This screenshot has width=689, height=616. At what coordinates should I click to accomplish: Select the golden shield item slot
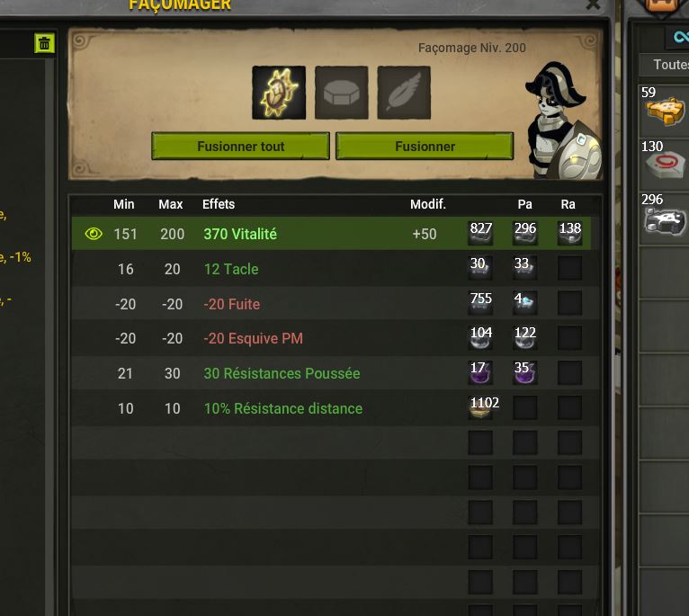(279, 93)
